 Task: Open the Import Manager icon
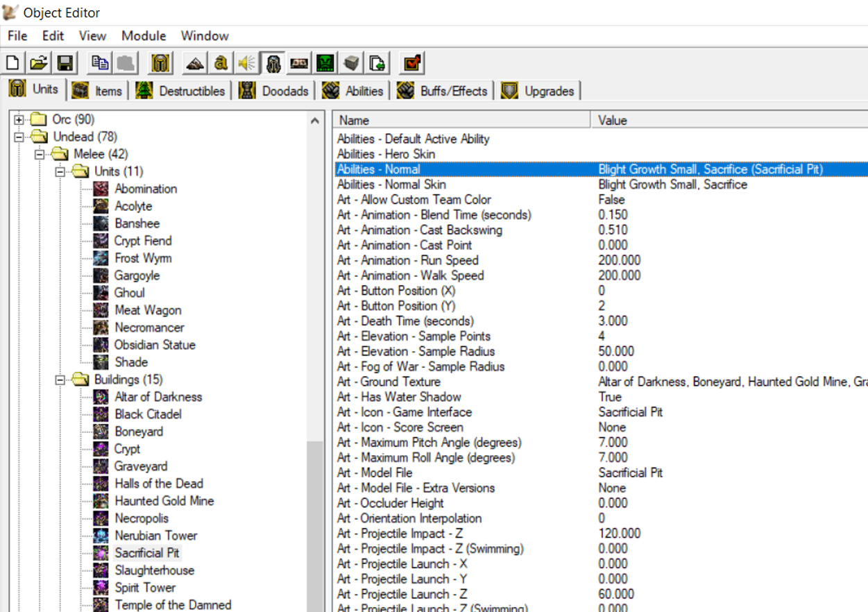[x=377, y=63]
